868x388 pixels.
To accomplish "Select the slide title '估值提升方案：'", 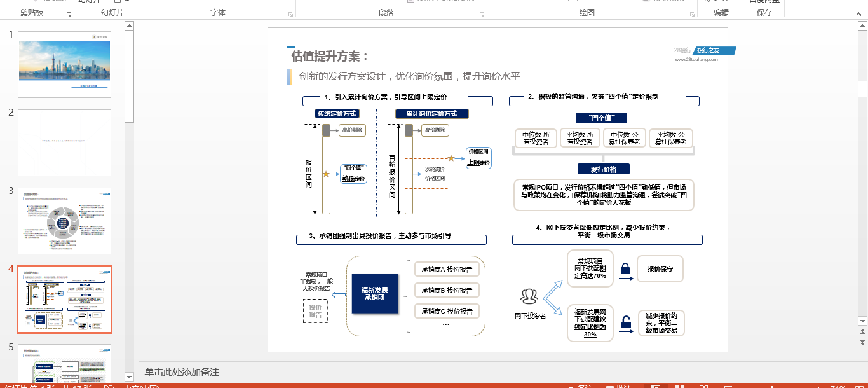I will click(x=330, y=56).
